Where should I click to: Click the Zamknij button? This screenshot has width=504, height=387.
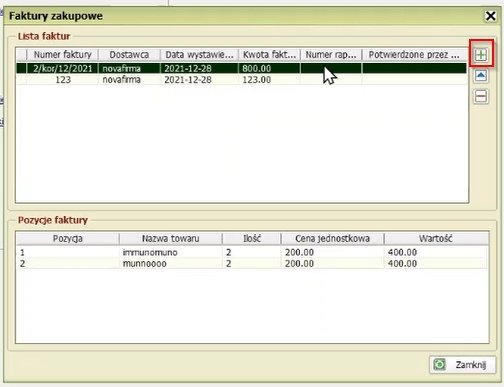click(x=462, y=364)
